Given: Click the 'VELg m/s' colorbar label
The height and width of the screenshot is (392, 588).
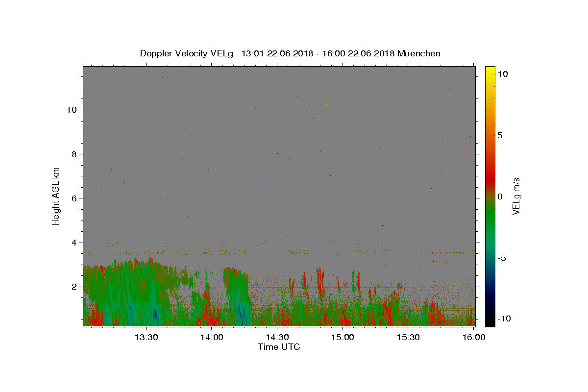Looking at the screenshot, I should pos(516,196).
